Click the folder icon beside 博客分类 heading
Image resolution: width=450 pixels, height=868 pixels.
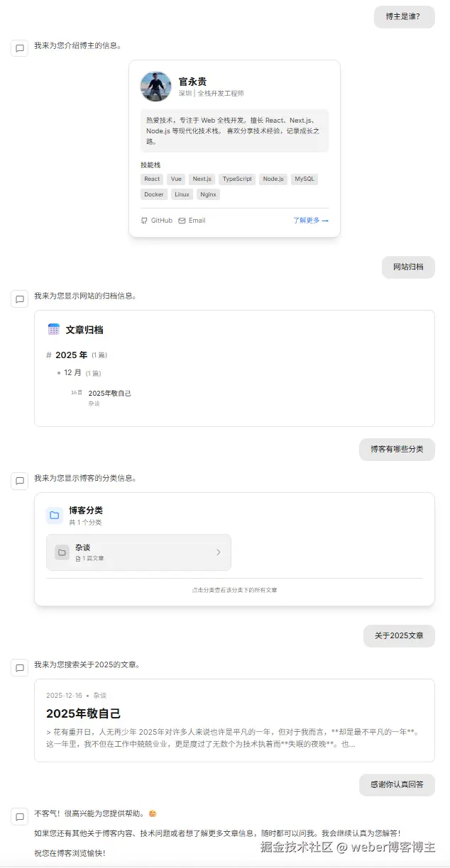click(54, 515)
